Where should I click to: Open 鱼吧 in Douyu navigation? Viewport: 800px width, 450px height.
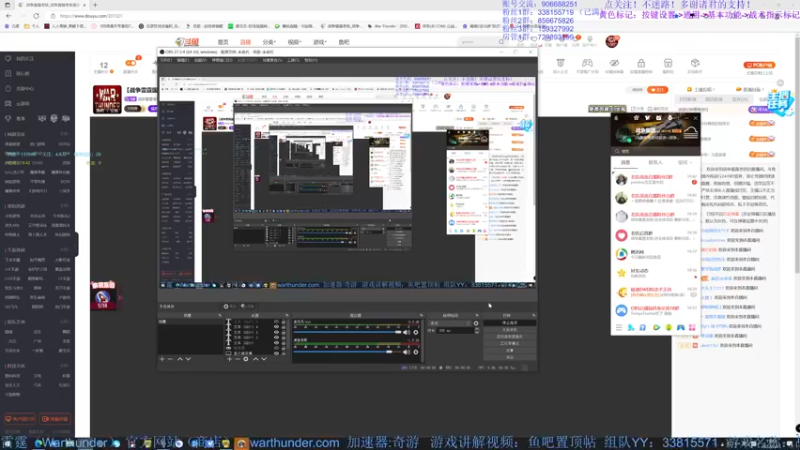click(x=344, y=42)
